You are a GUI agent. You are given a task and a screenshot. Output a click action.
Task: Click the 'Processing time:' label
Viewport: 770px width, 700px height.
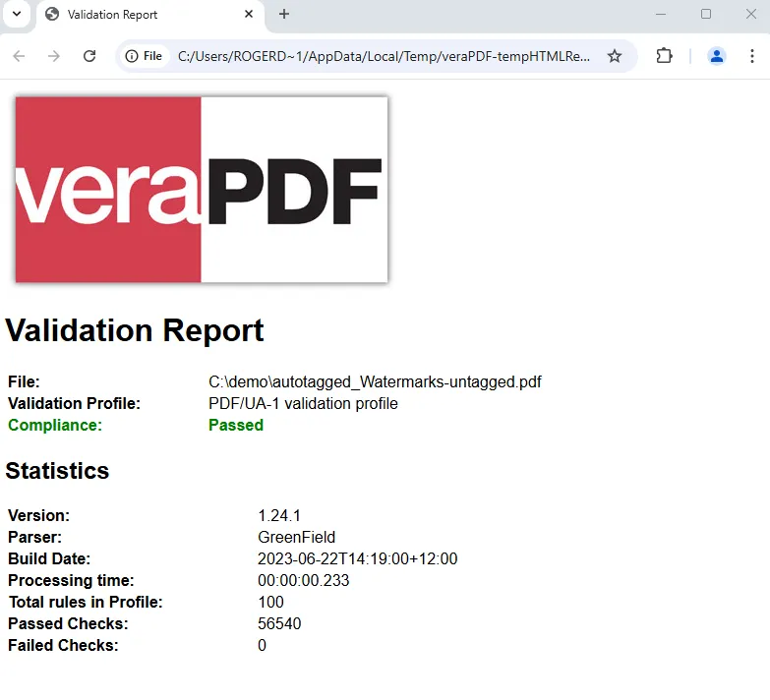click(71, 580)
